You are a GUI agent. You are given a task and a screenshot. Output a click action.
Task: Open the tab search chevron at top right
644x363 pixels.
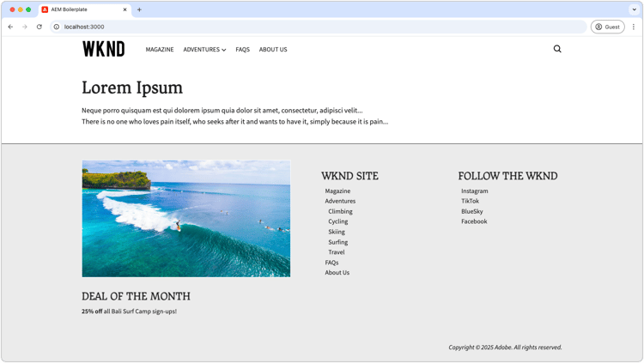pos(635,9)
